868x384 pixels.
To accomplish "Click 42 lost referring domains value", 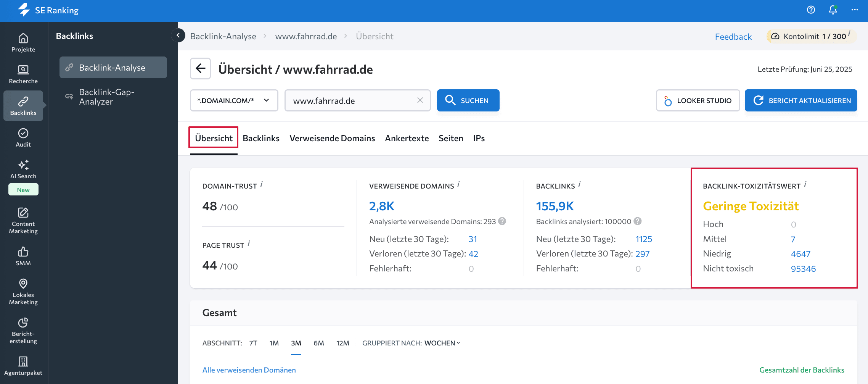I will [x=473, y=254].
